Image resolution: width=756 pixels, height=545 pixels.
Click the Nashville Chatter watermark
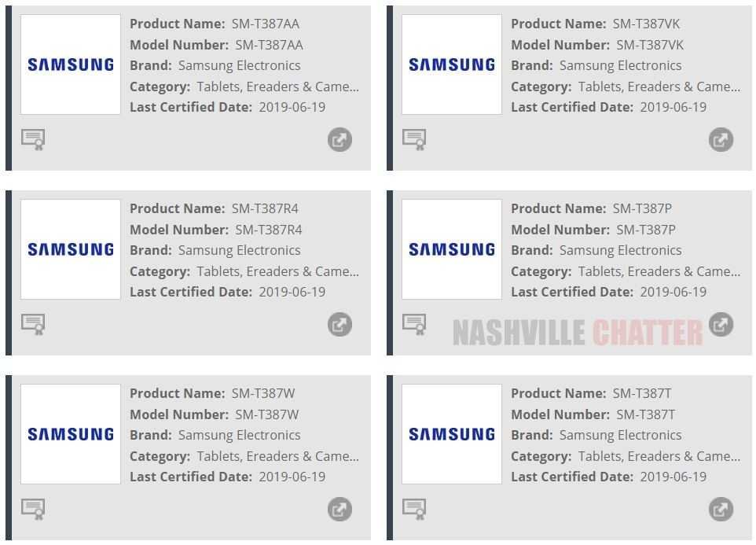tap(578, 333)
